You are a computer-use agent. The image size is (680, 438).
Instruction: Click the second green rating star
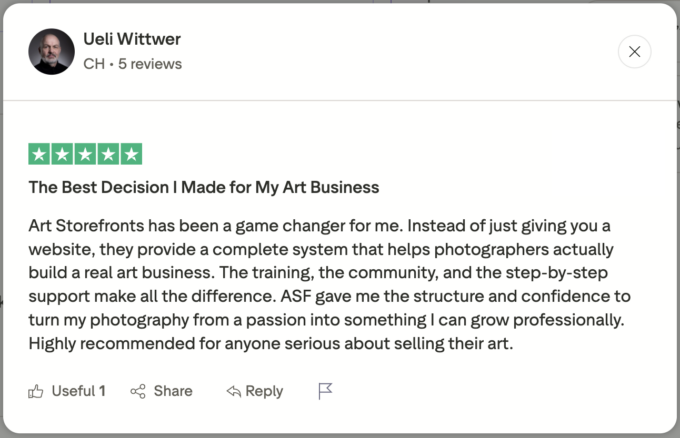click(62, 154)
